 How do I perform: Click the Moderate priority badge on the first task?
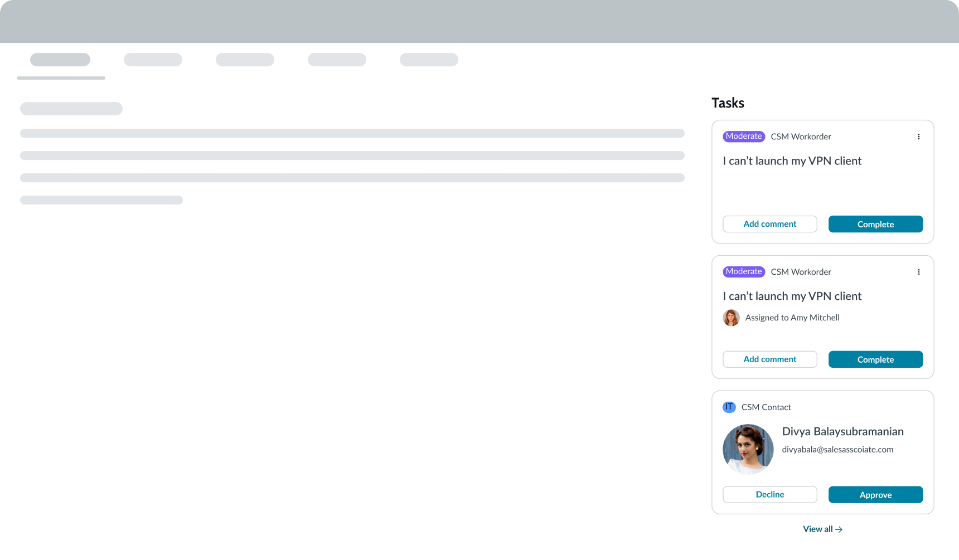coord(743,136)
